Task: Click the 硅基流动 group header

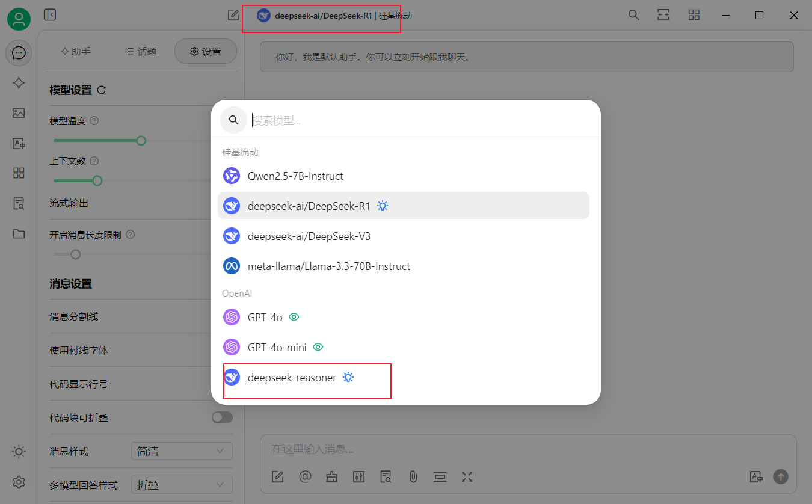Action: click(x=240, y=152)
